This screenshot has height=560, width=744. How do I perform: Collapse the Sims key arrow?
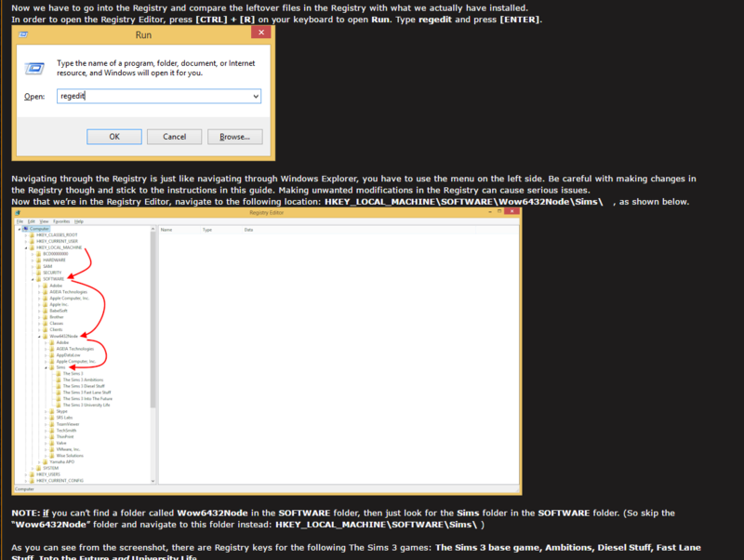(46, 367)
